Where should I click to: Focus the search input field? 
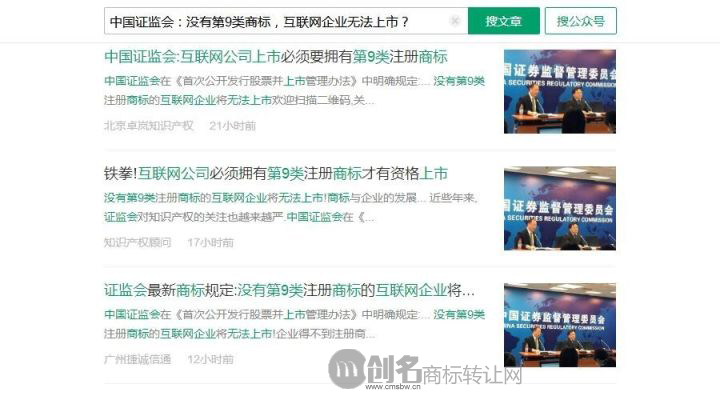point(286,21)
